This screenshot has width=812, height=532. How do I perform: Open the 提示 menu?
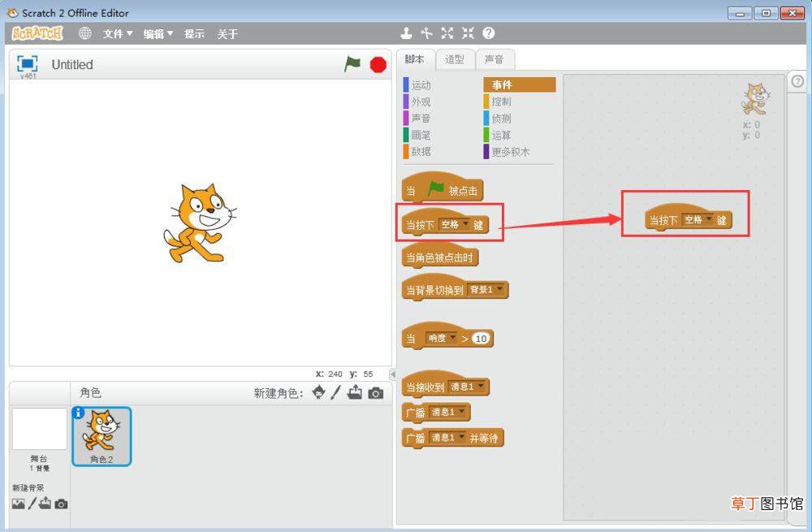point(194,33)
